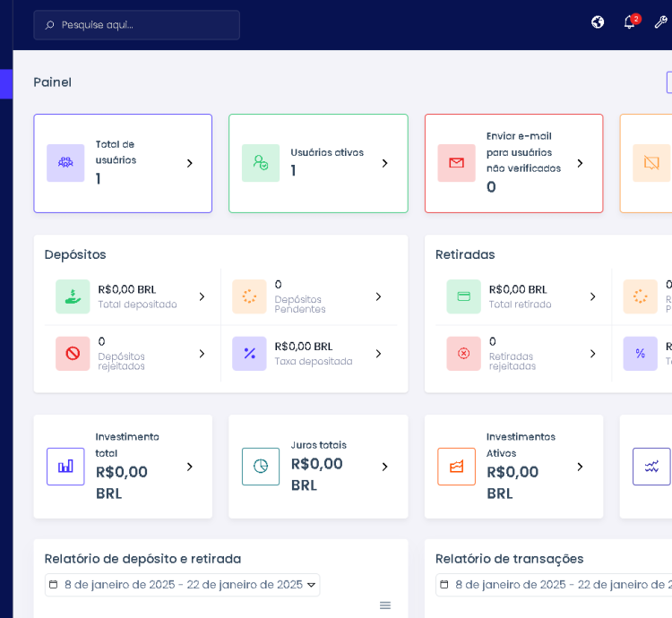Viewport: 672px width, 618px height.
Task: Expand Total de usuários chevron arrow
Action: 189,163
